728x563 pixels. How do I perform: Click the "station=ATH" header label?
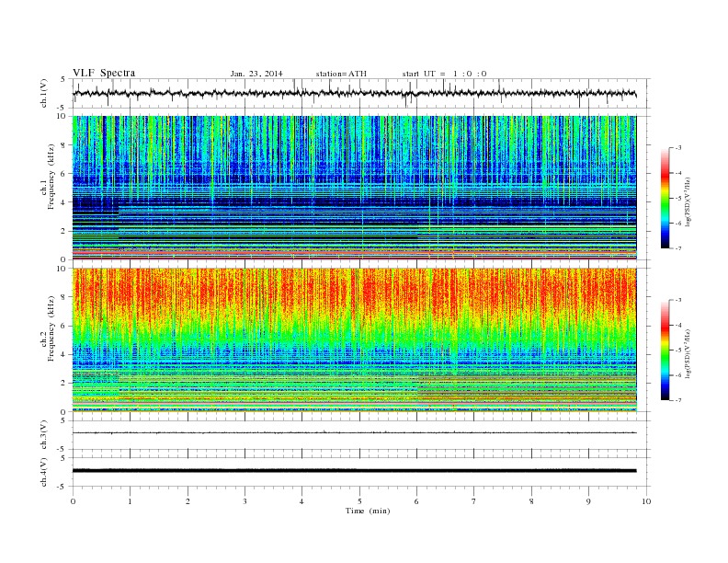[x=341, y=74]
